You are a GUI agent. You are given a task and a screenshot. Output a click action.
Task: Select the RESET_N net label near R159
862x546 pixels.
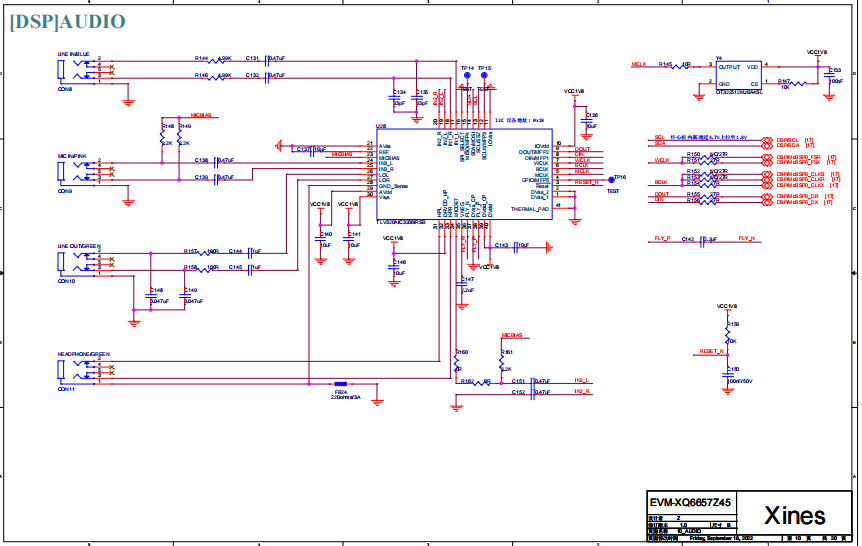tap(711, 352)
